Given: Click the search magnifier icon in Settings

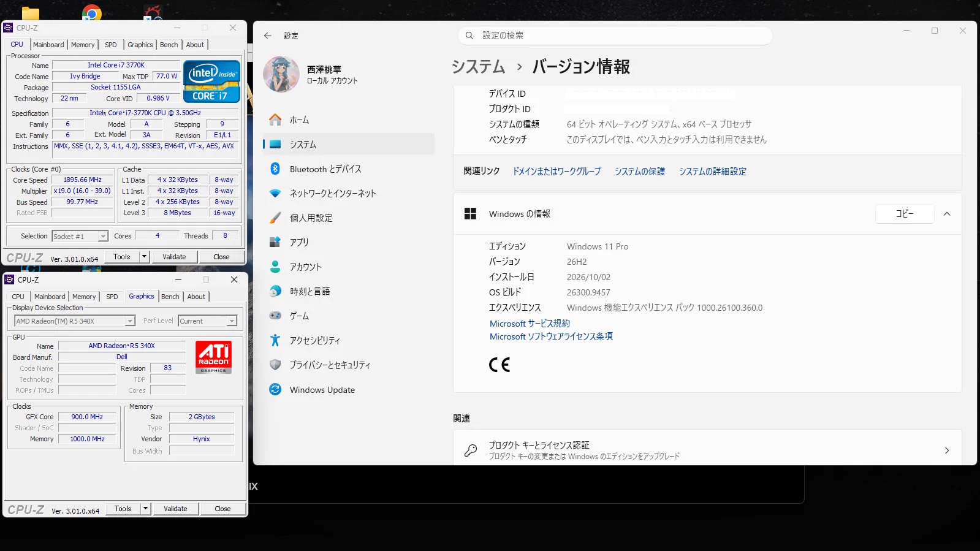Looking at the screenshot, I should tap(469, 36).
